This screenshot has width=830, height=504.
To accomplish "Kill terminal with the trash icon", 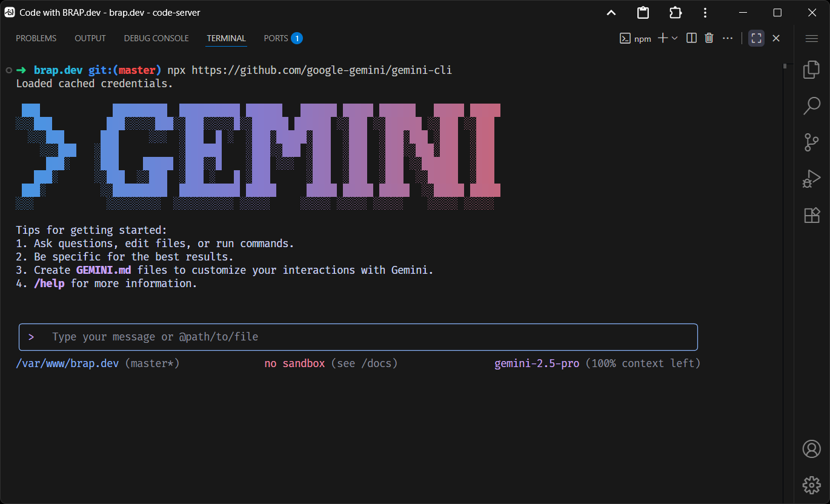I will 709,38.
